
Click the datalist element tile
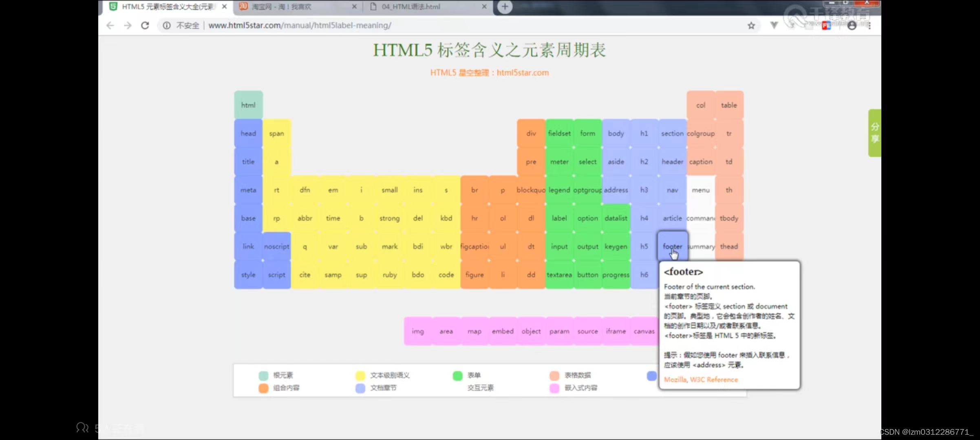point(616,218)
